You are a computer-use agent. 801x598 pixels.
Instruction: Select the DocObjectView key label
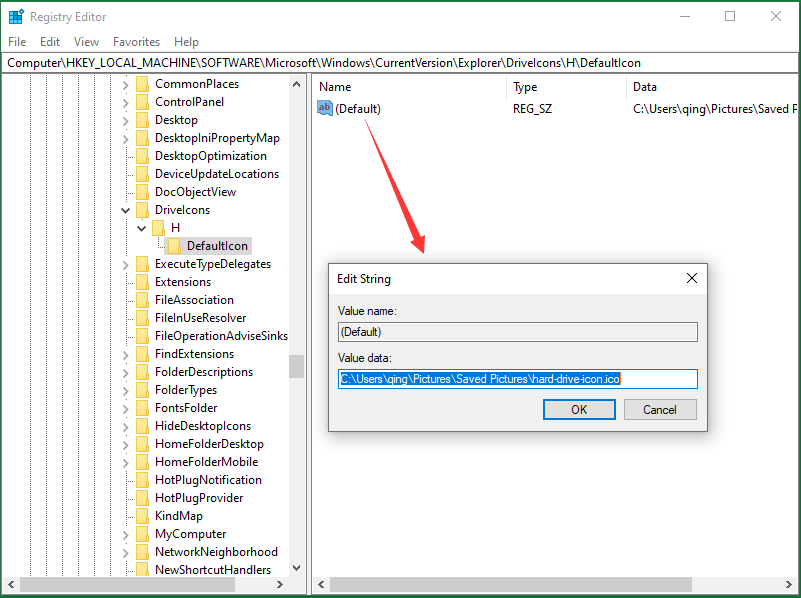tap(196, 192)
